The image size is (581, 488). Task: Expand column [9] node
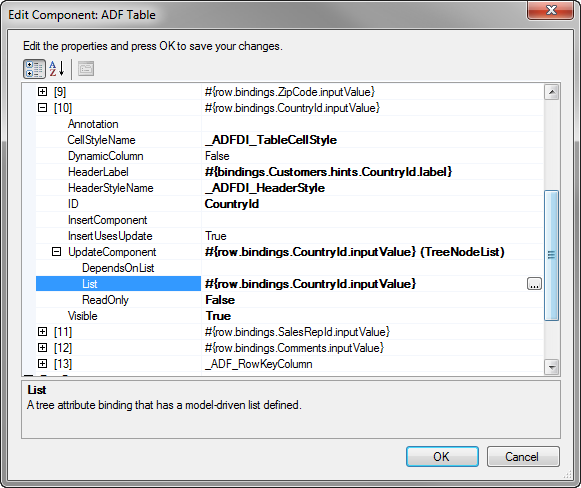pyautogui.click(x=43, y=92)
